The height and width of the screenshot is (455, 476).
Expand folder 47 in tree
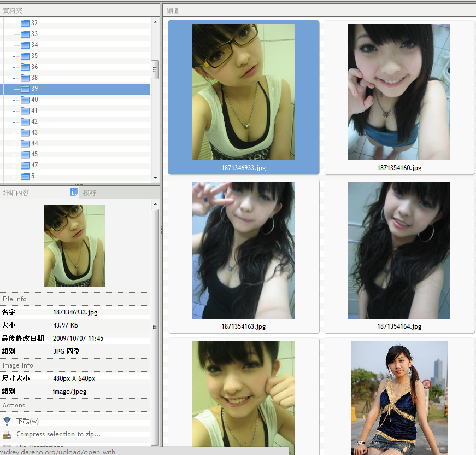pyautogui.click(x=14, y=166)
